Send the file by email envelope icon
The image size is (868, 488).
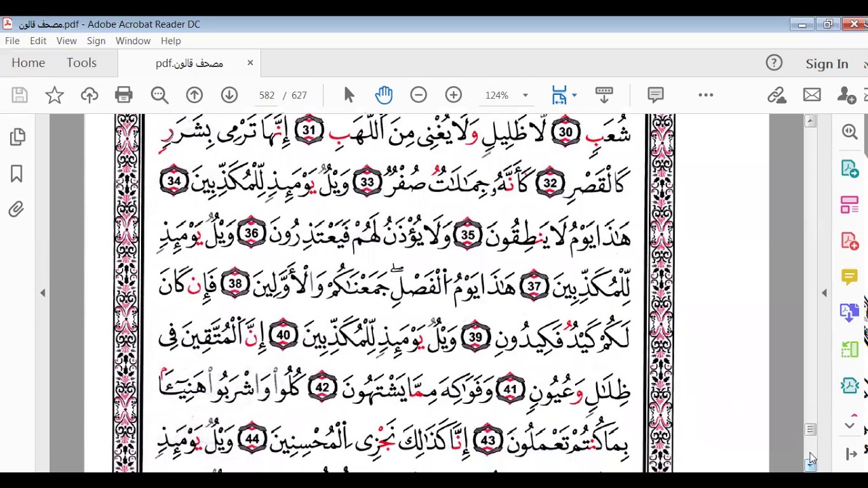point(812,95)
